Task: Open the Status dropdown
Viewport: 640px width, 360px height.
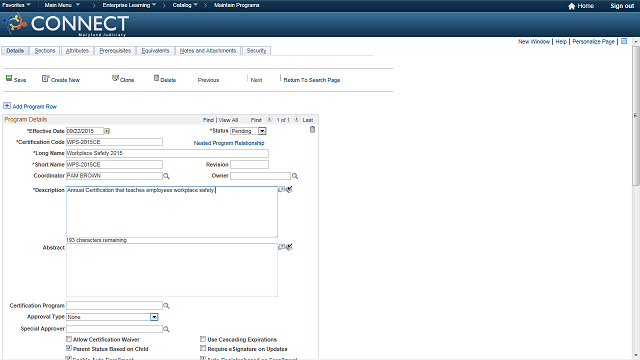Action: [x=262, y=131]
